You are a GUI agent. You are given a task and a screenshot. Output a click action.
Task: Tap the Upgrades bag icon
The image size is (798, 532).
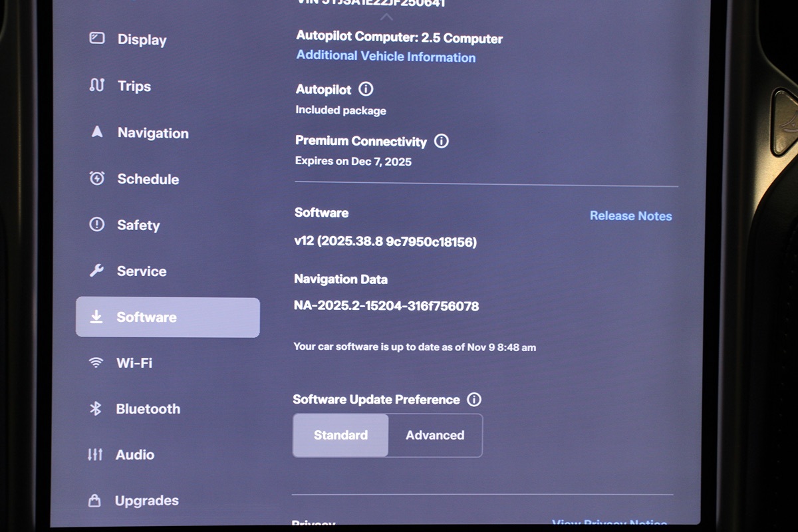pos(95,500)
